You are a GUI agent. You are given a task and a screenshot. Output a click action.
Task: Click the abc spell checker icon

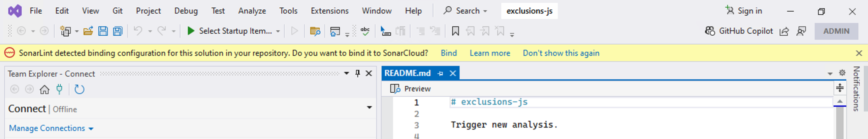[x=365, y=31]
